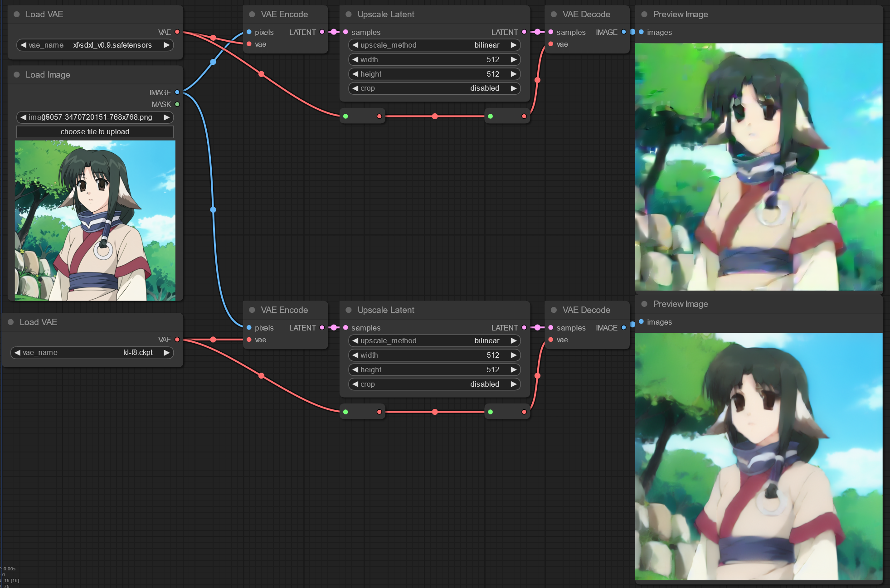Click right arrow to increase width on top Upscale Latent
Image resolution: width=890 pixels, height=588 pixels.
click(x=514, y=59)
